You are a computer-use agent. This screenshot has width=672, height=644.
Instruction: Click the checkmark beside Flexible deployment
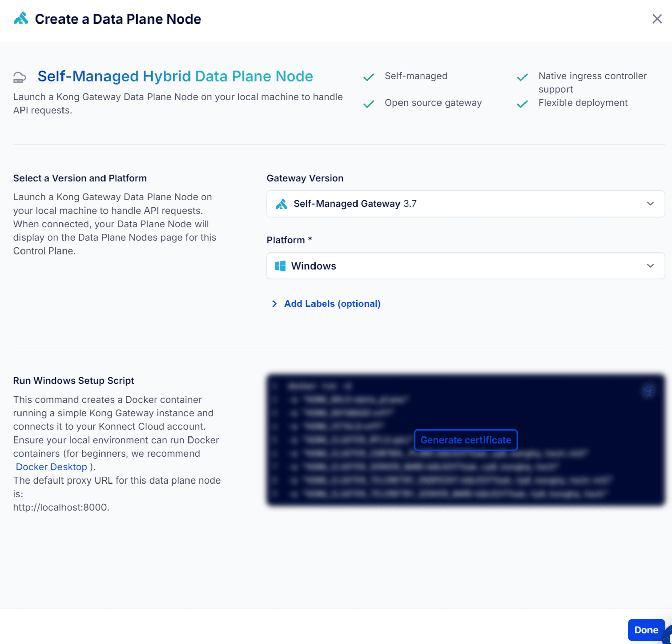[522, 104]
